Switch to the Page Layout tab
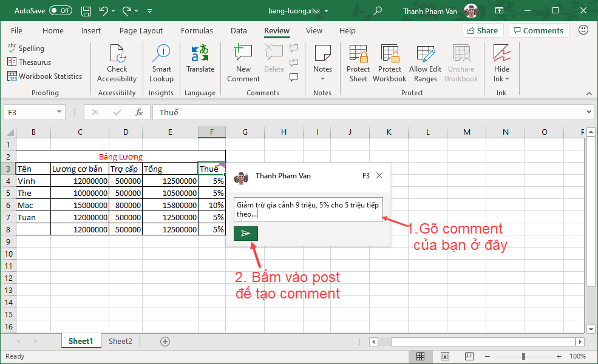 (x=141, y=30)
